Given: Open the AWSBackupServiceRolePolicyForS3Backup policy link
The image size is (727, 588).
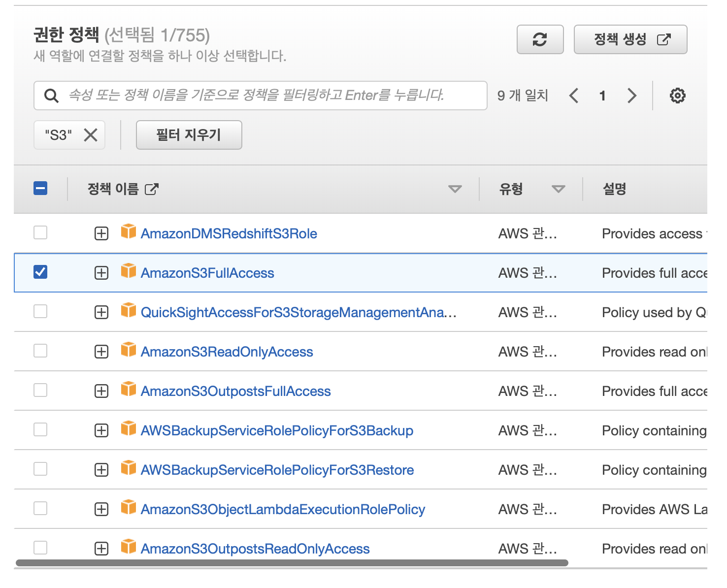Looking at the screenshot, I should 277,430.
